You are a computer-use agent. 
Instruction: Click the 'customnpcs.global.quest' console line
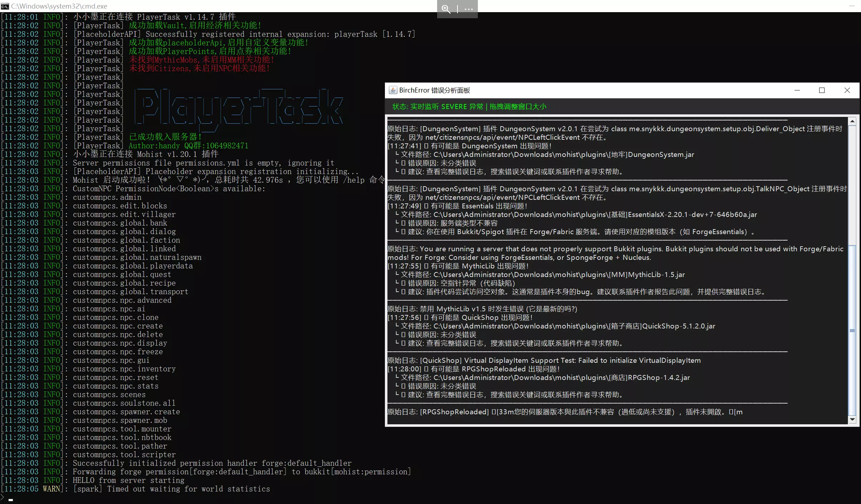[x=86, y=274]
